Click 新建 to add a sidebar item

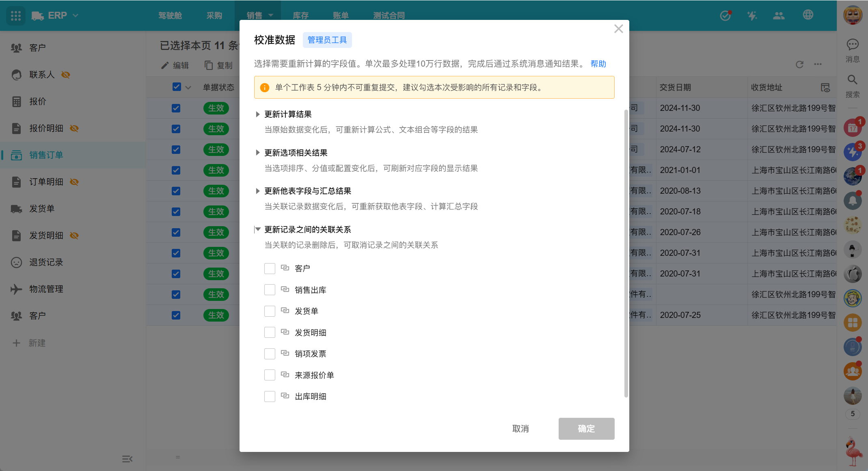click(28, 343)
